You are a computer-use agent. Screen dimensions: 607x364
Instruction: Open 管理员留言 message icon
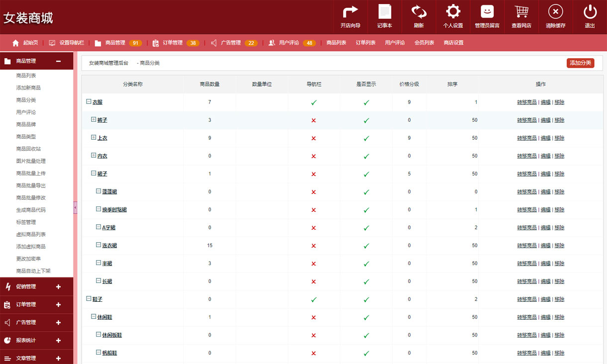[x=487, y=12]
